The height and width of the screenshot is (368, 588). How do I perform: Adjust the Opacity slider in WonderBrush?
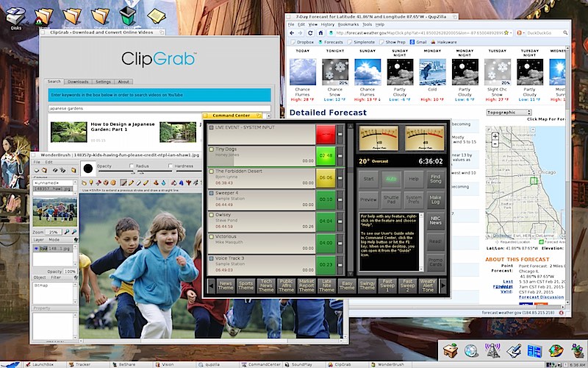(115, 172)
